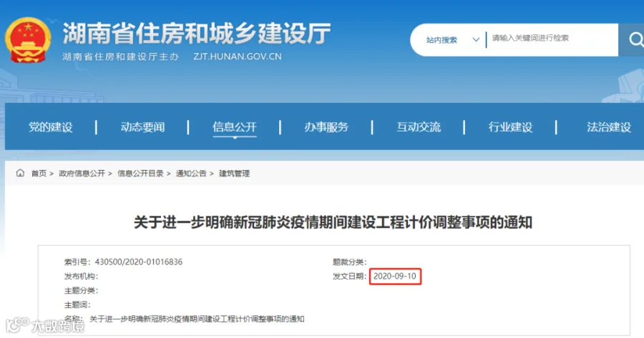644x338 pixels.
Task: Click the national emblem logo
Action: click(x=28, y=40)
